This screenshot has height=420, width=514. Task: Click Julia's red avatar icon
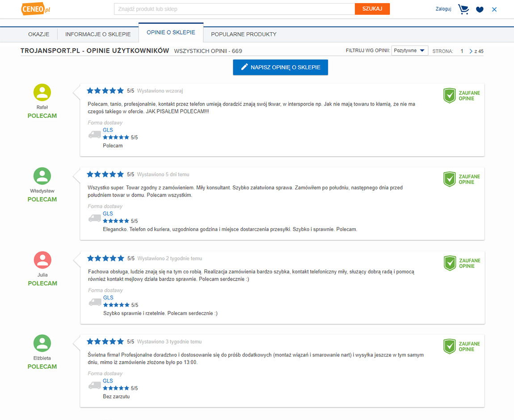42,260
